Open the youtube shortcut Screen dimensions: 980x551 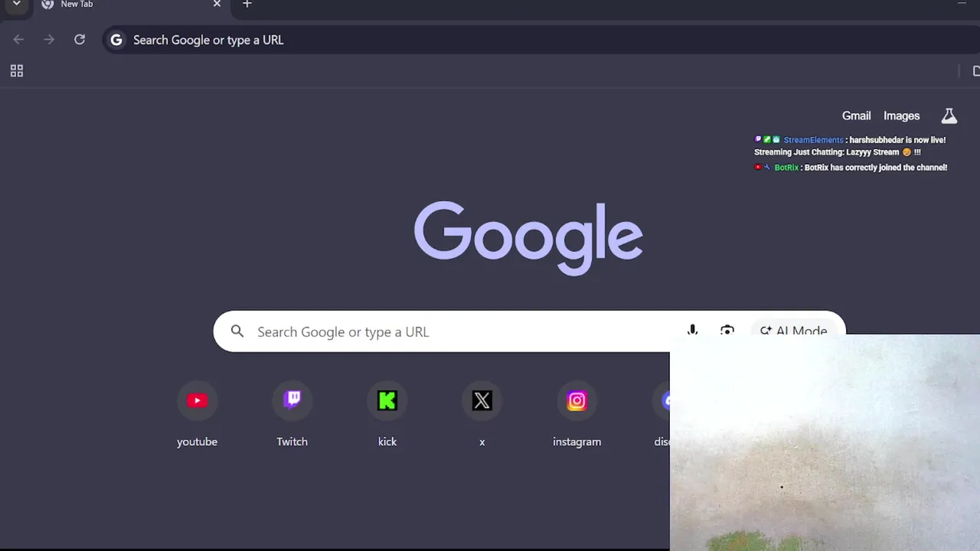(x=197, y=400)
